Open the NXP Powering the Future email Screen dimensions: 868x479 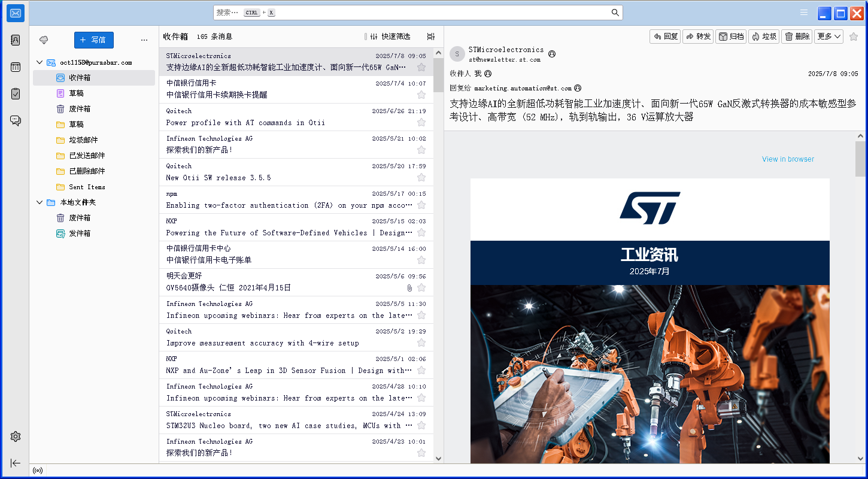[296, 228]
